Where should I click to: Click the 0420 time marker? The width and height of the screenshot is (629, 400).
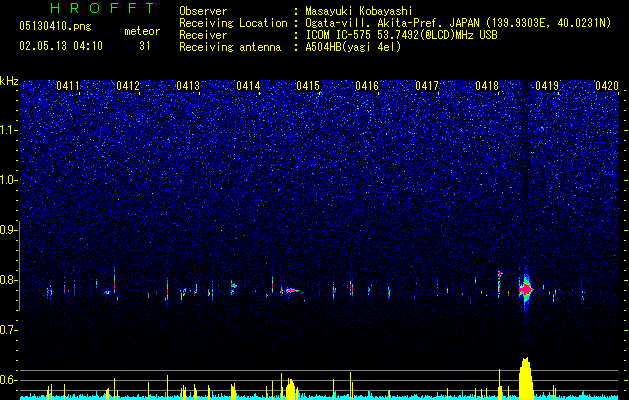pyautogui.click(x=607, y=86)
